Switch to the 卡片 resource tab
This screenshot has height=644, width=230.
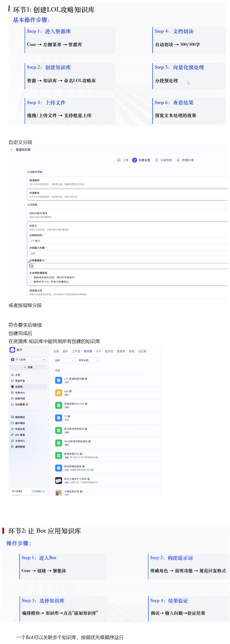(98, 351)
